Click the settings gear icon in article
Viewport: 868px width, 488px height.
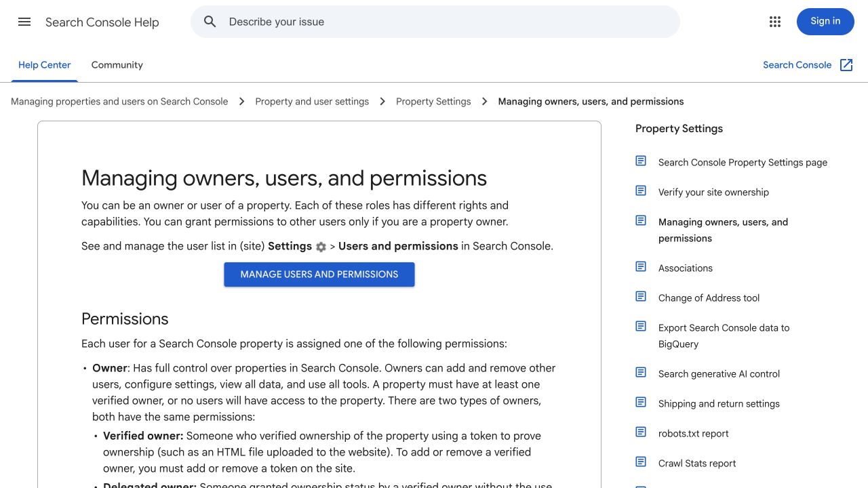point(321,247)
